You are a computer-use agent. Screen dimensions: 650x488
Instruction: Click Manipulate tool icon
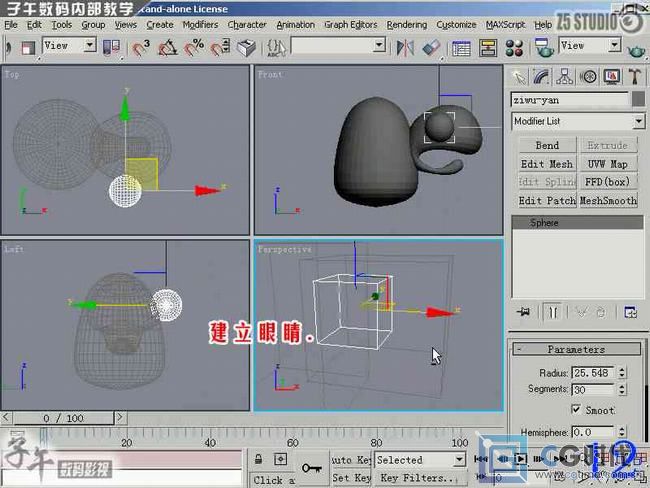pos(246,47)
